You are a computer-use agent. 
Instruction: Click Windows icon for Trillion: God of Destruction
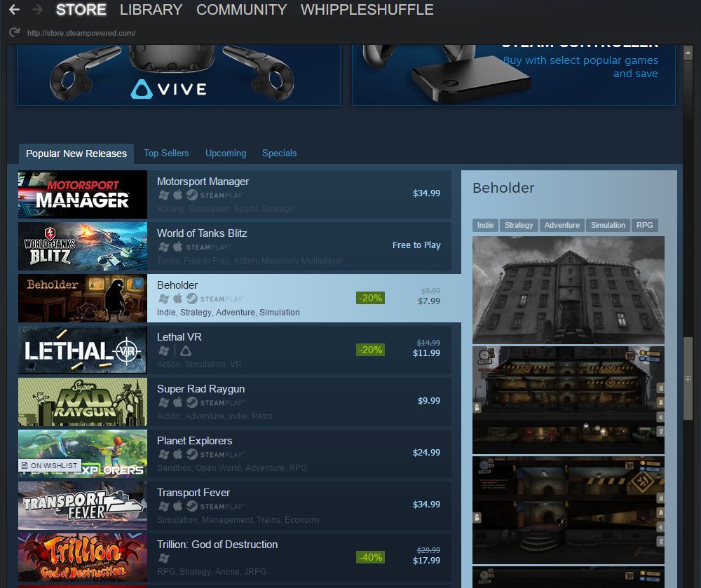[x=164, y=558]
